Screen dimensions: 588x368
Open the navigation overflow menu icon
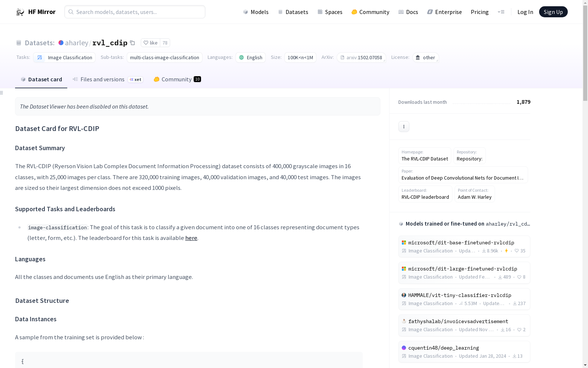pyautogui.click(x=501, y=12)
